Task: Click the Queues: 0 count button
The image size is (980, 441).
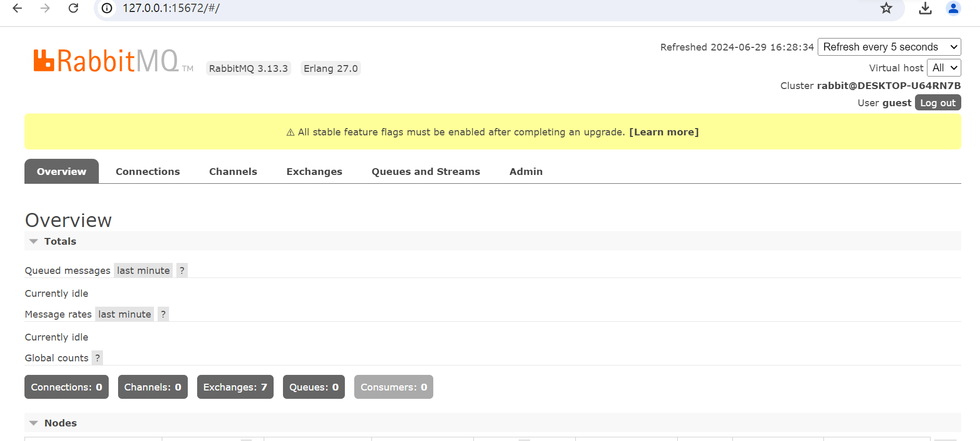Action: click(314, 387)
